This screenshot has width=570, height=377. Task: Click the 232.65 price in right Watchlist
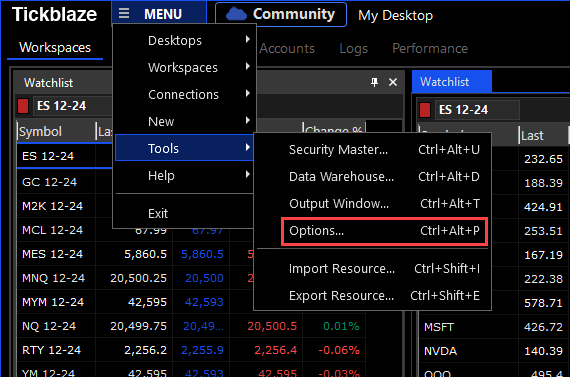tap(543, 159)
